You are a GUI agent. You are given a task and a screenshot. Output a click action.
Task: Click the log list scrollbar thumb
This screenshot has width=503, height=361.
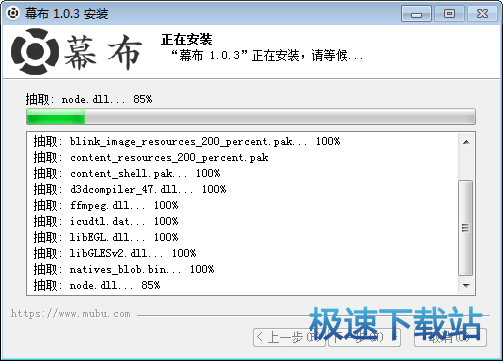pos(466,228)
